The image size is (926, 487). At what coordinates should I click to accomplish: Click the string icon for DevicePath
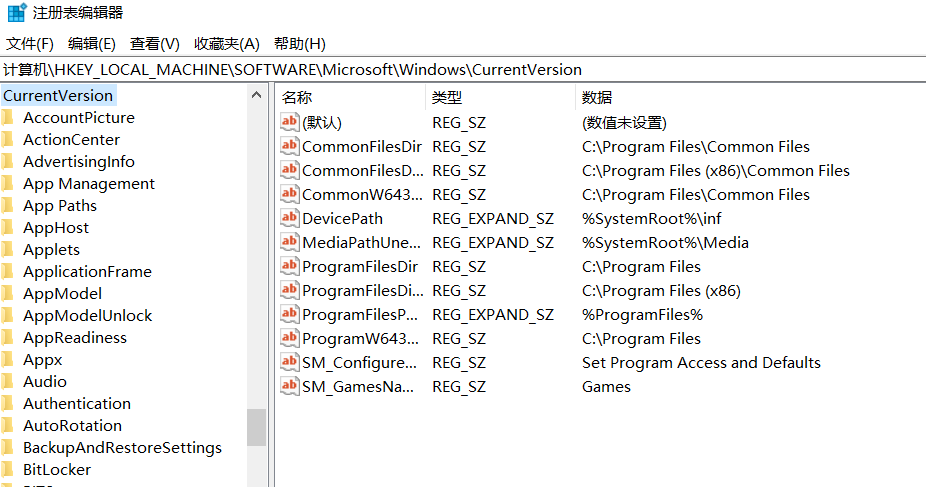point(289,218)
